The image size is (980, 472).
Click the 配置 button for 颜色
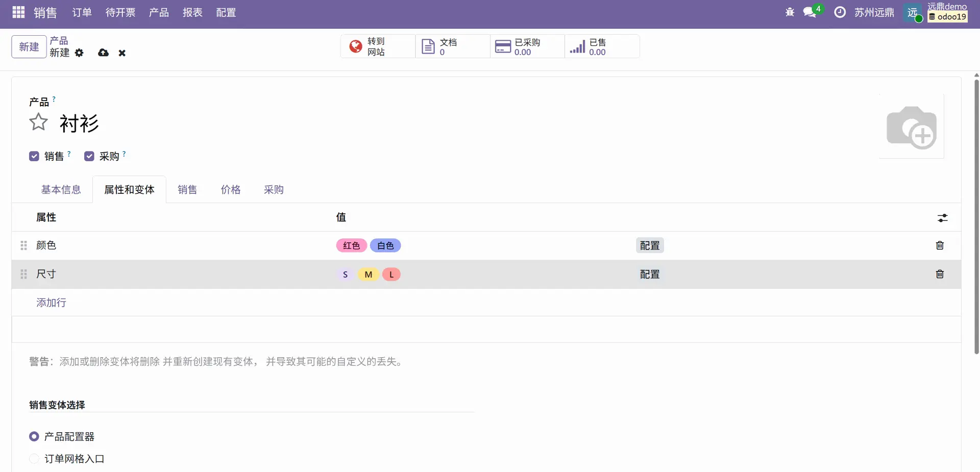click(x=649, y=245)
